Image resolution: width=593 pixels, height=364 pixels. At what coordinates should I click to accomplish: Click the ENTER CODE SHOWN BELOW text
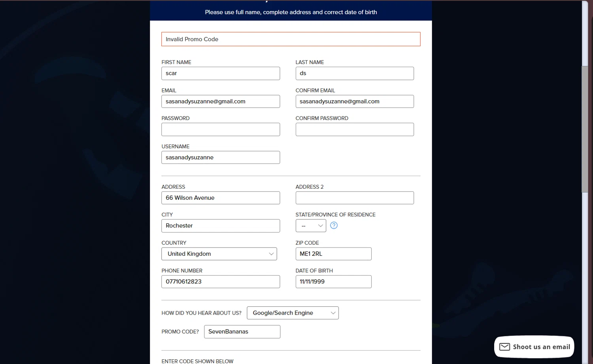pos(197,361)
